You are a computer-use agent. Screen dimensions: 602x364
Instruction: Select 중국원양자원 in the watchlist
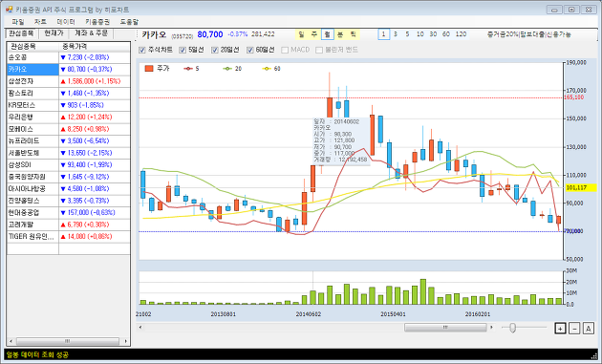(x=33, y=177)
